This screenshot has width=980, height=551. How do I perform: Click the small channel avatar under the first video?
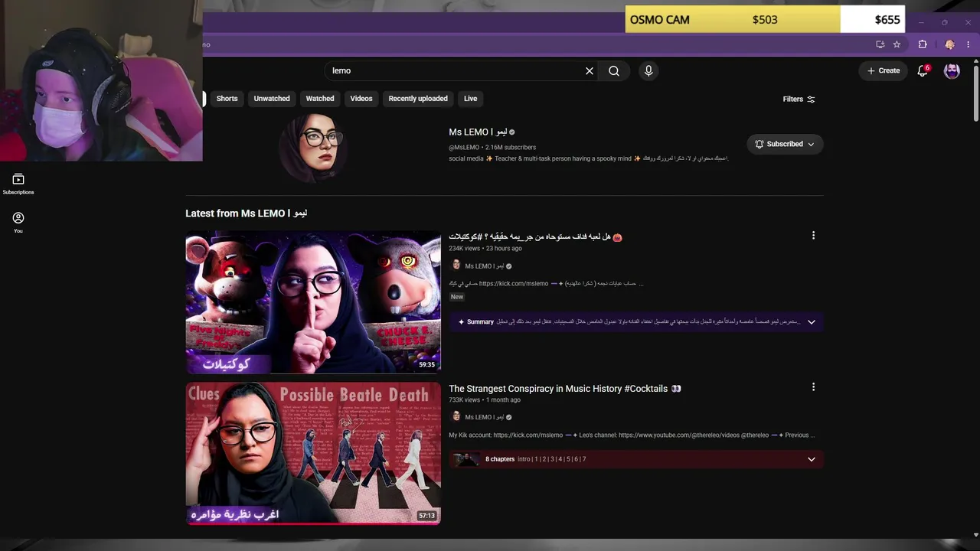(x=456, y=266)
